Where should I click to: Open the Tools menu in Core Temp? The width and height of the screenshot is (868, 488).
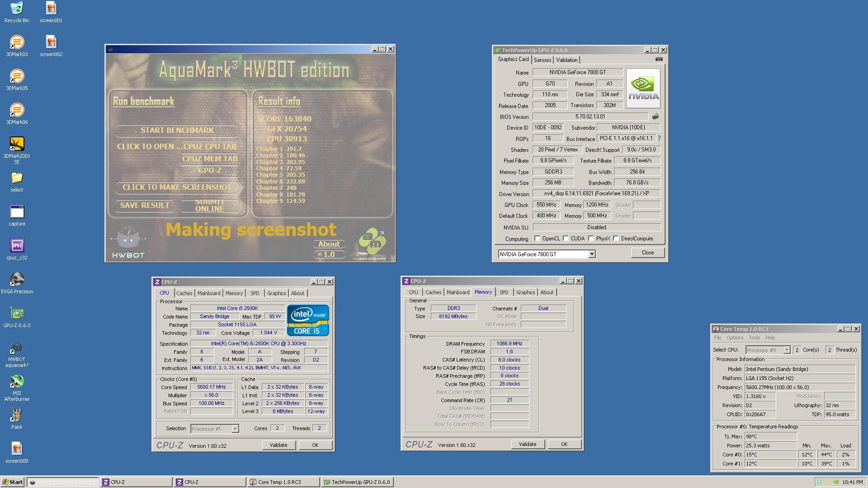click(x=754, y=338)
